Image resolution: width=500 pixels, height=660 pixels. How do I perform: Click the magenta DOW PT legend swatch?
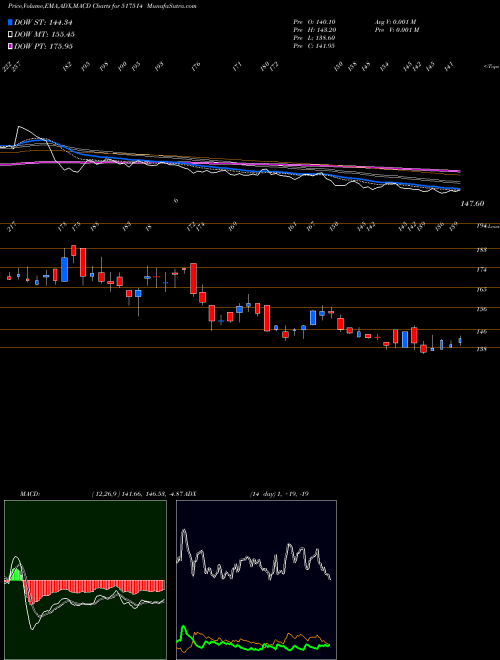click(x=11, y=46)
